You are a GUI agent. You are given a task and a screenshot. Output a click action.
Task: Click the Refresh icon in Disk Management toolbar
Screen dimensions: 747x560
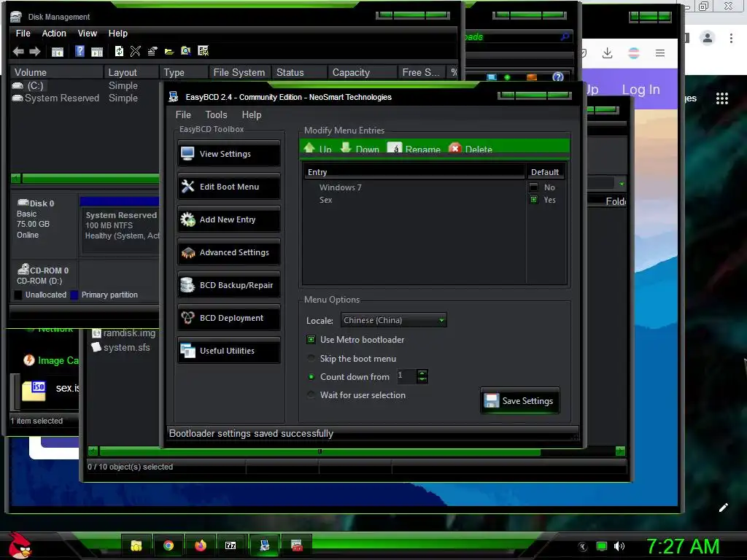(119, 51)
